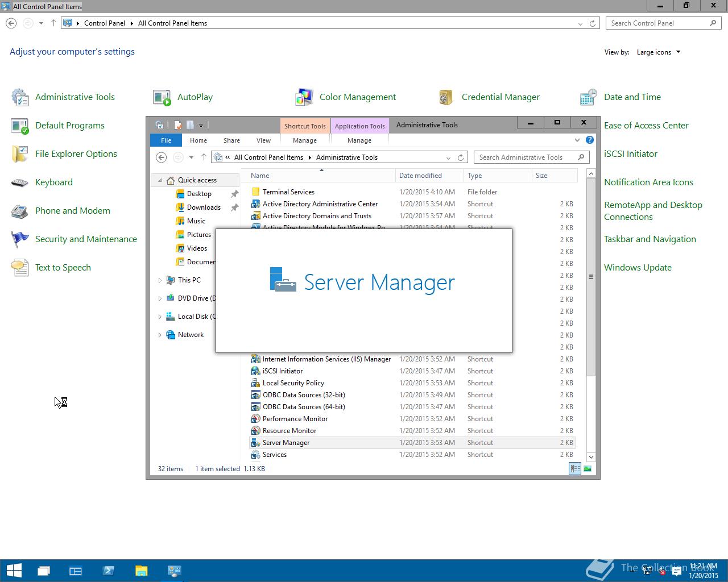
Task: Open Keyboard settings
Action: 42,182
